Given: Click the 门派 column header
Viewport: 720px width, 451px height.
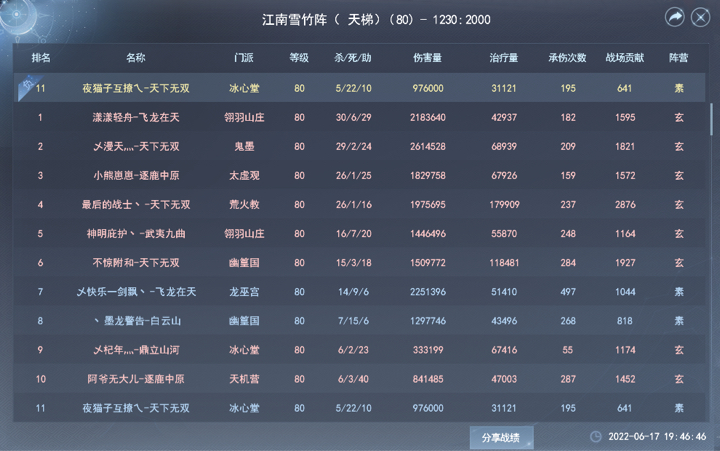Looking at the screenshot, I should click(244, 58).
